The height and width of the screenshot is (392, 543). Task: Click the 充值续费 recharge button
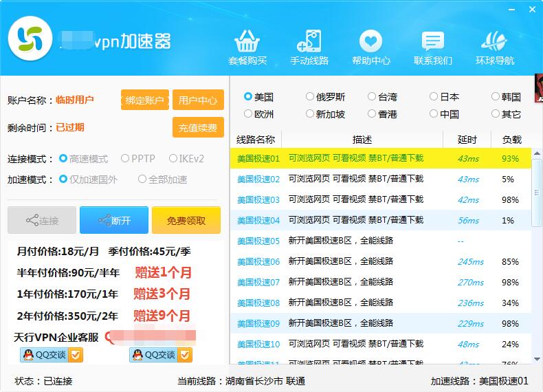[x=198, y=128]
